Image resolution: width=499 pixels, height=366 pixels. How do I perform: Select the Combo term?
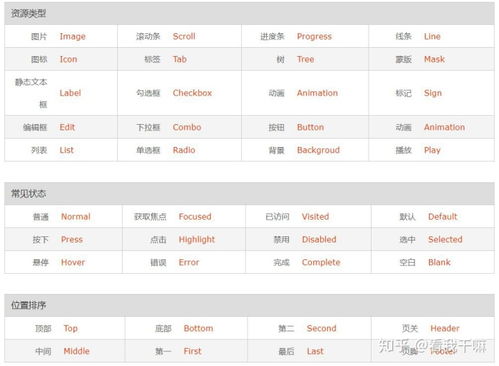click(x=187, y=127)
